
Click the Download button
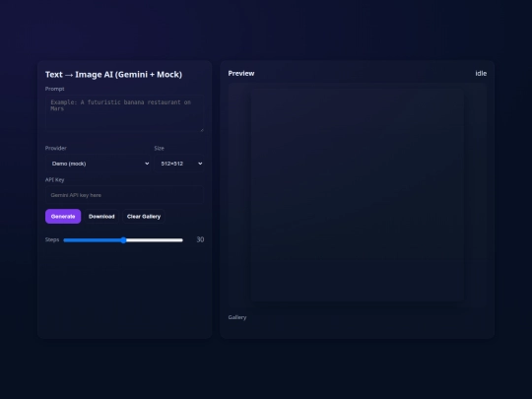coord(101,217)
